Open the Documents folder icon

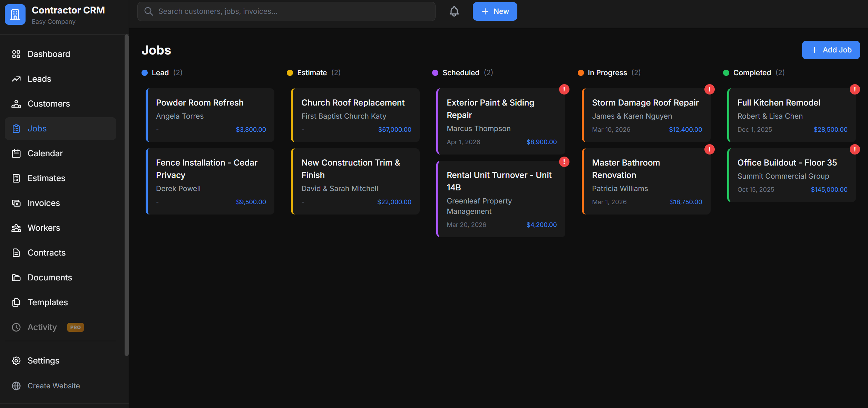16,277
